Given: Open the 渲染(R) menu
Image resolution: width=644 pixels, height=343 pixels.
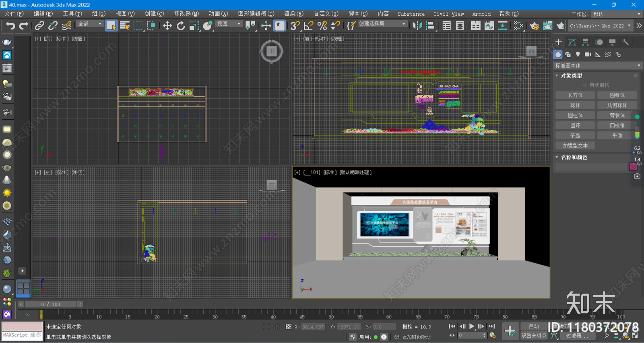Looking at the screenshot, I should pyautogui.click(x=294, y=14).
